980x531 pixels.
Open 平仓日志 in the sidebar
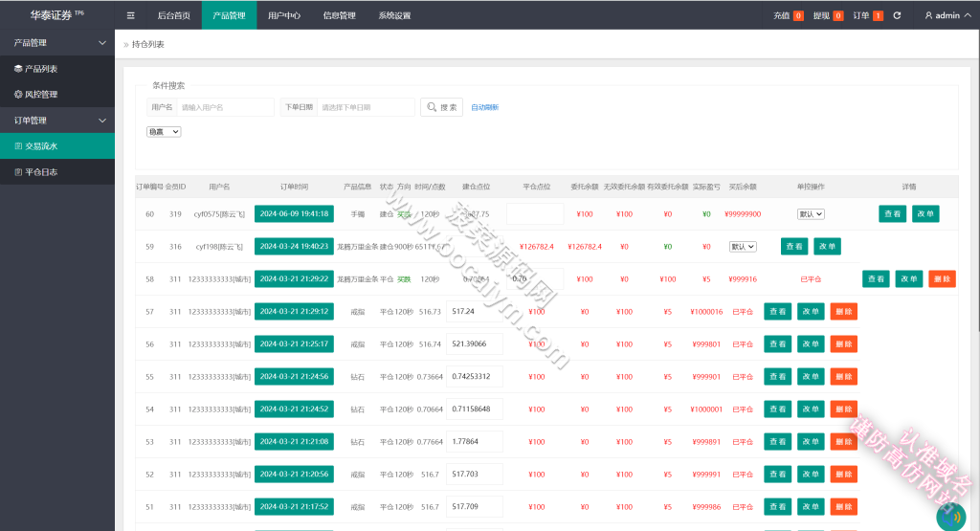tap(57, 172)
